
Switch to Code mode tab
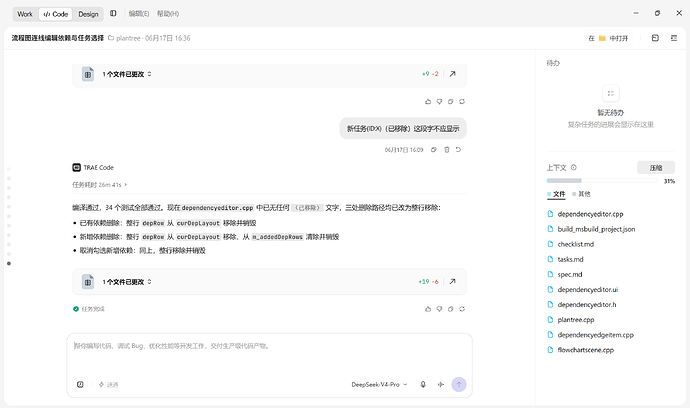pyautogui.click(x=56, y=14)
